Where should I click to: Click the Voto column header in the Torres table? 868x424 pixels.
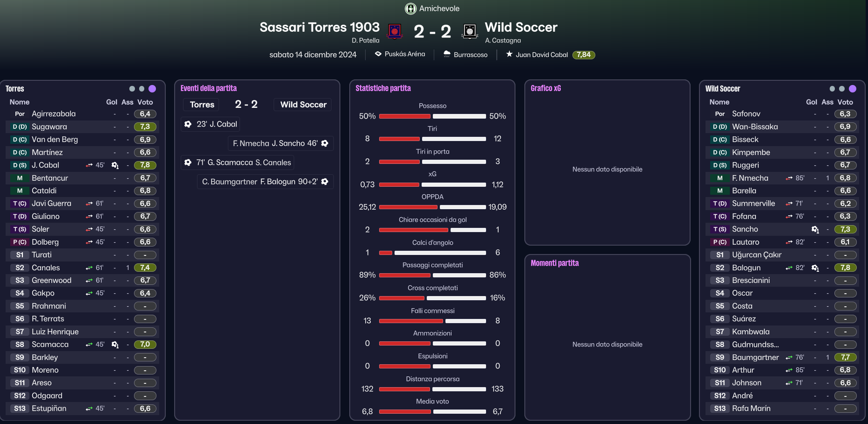pos(145,102)
